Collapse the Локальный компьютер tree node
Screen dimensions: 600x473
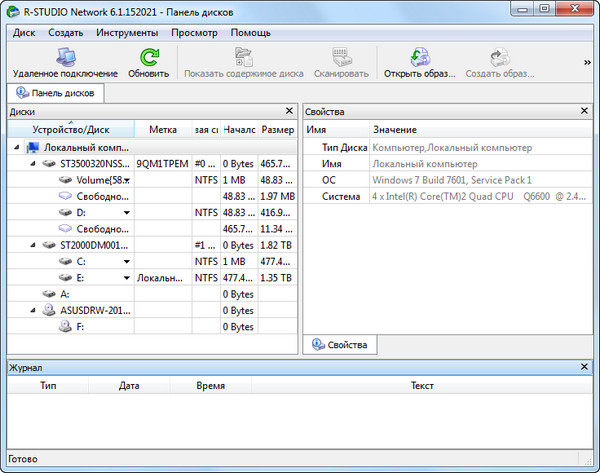19,147
